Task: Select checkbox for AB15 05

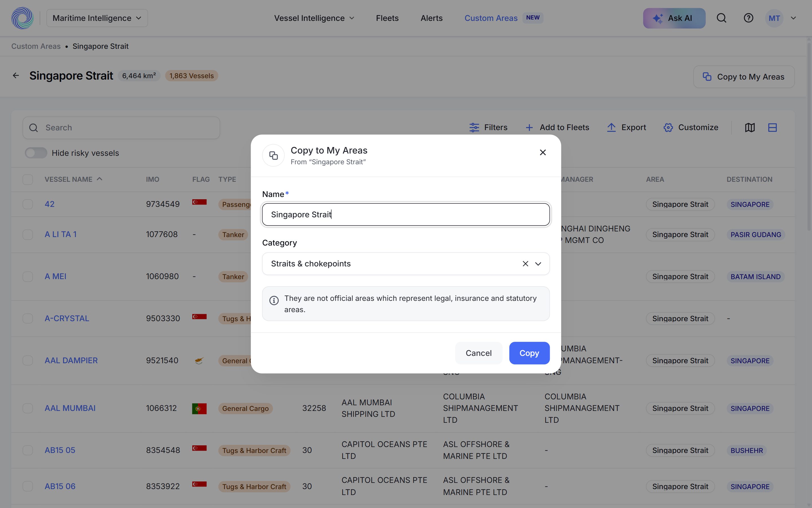Action: [x=28, y=450]
